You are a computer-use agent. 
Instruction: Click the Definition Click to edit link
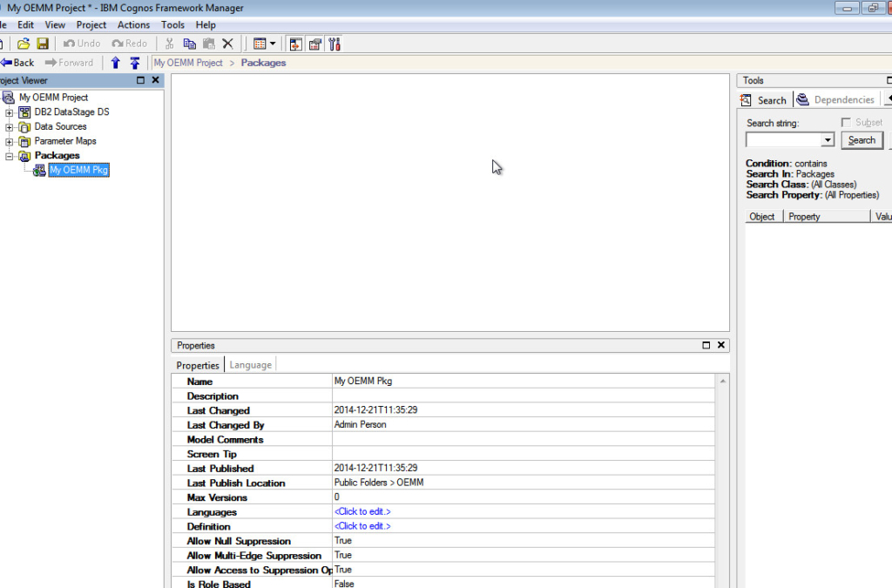coord(362,526)
